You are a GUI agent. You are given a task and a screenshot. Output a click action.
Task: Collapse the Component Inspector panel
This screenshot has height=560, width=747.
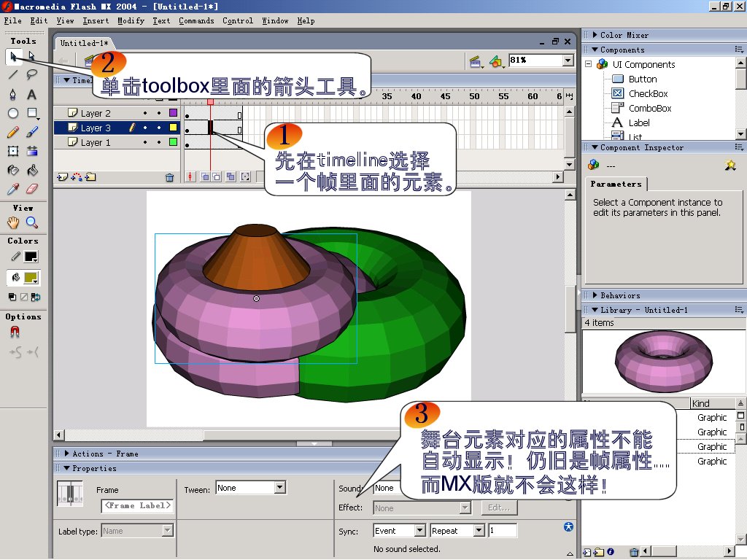[x=595, y=147]
